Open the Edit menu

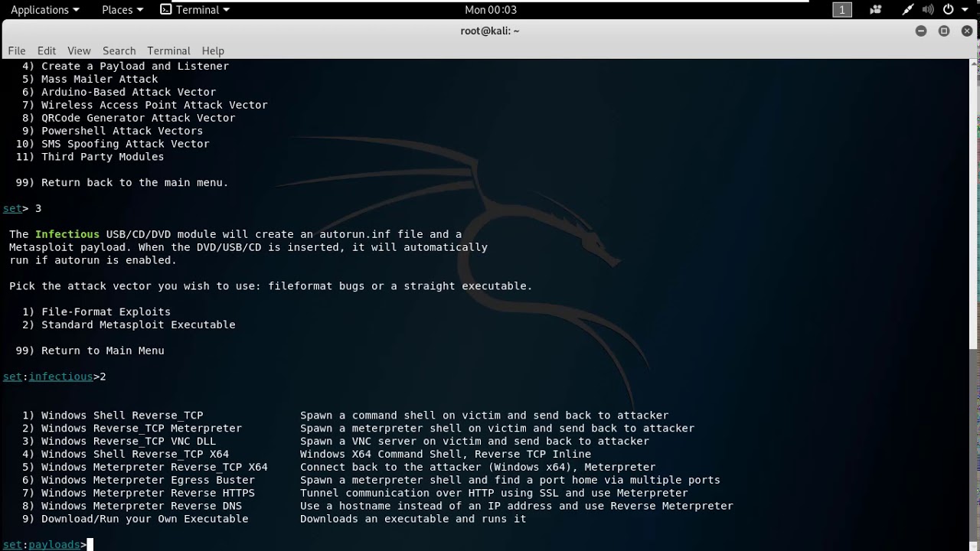point(47,51)
